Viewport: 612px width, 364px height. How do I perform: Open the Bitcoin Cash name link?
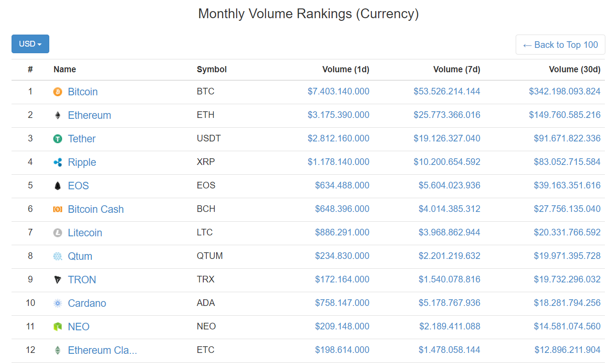(96, 209)
